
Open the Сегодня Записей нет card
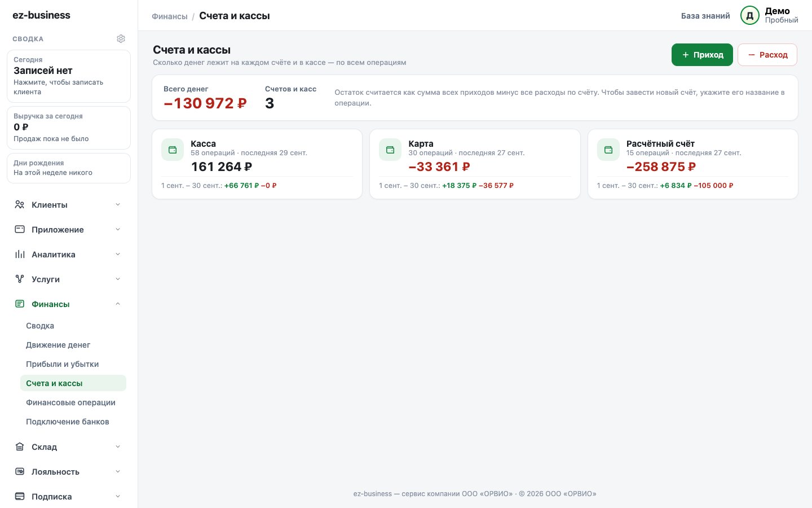(69, 76)
